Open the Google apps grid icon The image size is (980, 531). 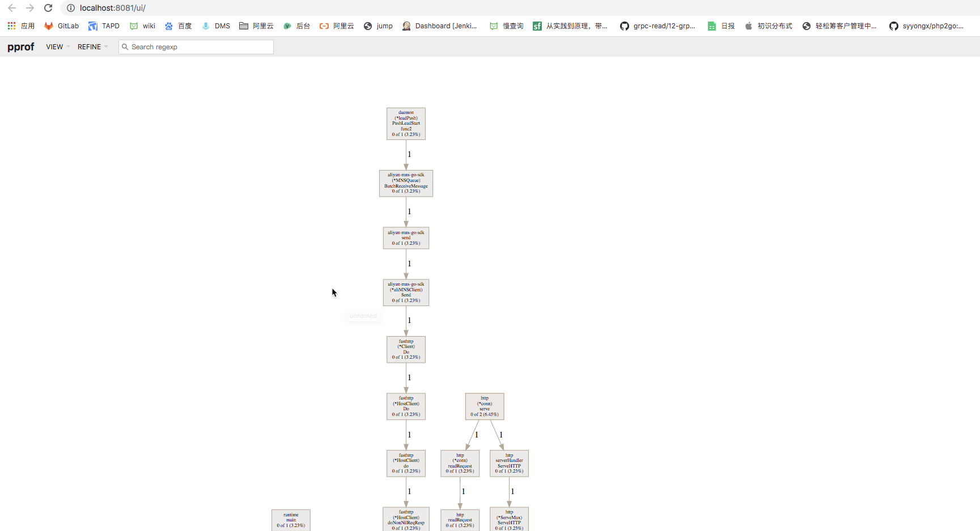tap(11, 26)
